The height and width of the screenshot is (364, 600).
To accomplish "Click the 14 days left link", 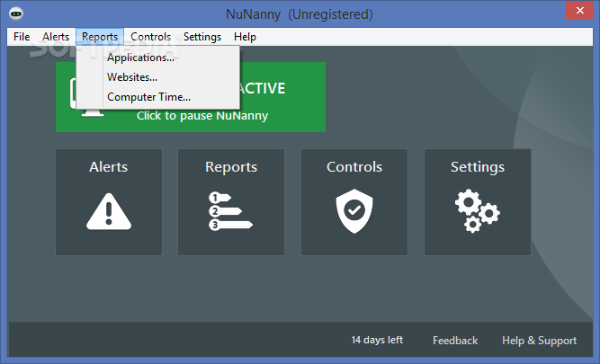I will coord(377,340).
